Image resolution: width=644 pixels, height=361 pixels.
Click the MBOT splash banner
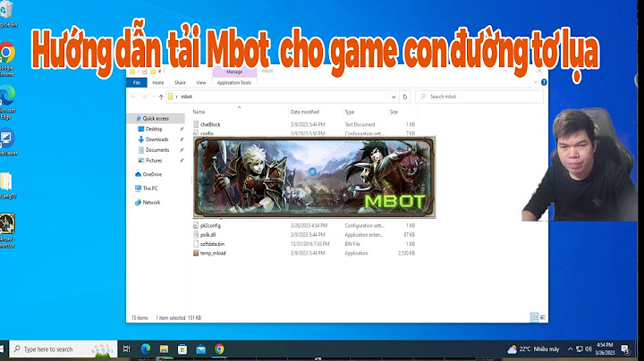314,177
